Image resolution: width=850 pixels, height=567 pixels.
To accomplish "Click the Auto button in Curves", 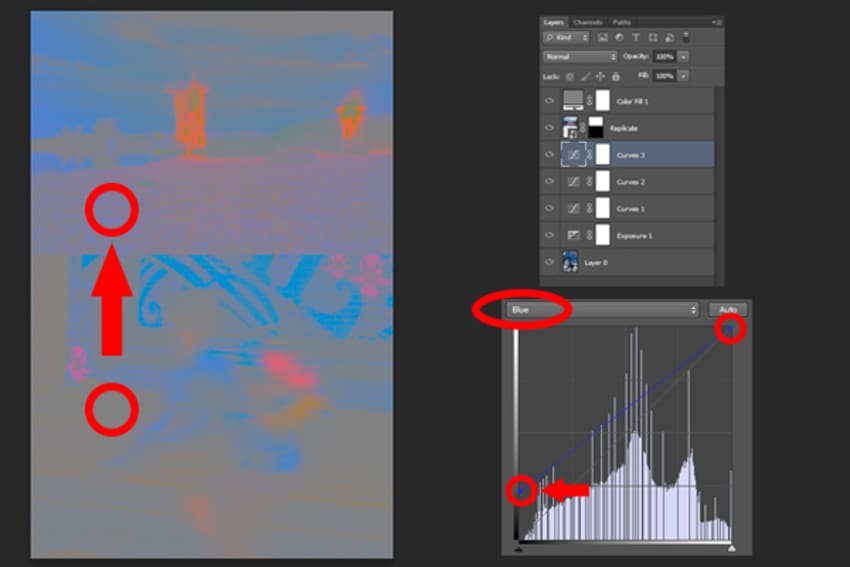I will pos(727,310).
